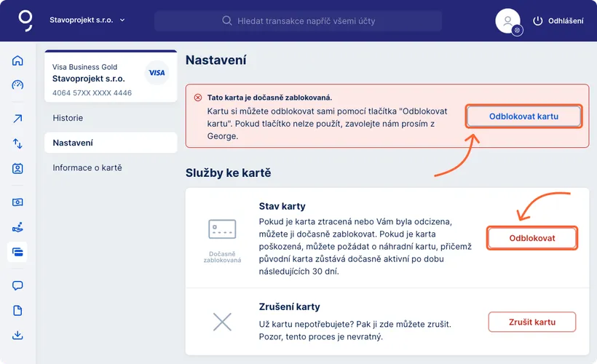Open profile settings gear badge
The height and width of the screenshot is (364, 597).
click(517, 30)
